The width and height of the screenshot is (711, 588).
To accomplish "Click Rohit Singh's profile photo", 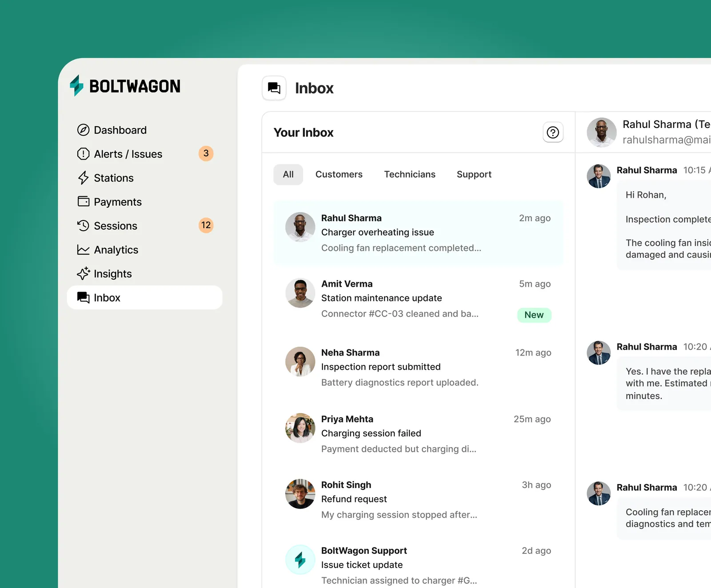I will 300,493.
